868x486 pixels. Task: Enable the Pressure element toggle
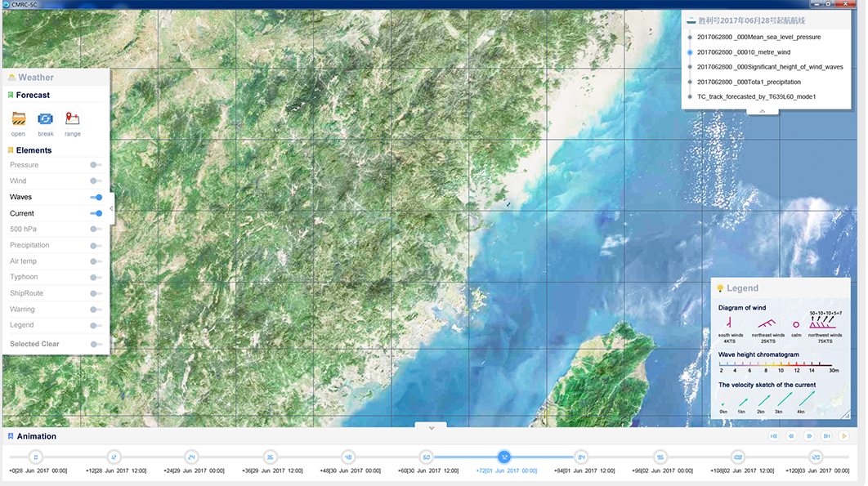tap(96, 165)
